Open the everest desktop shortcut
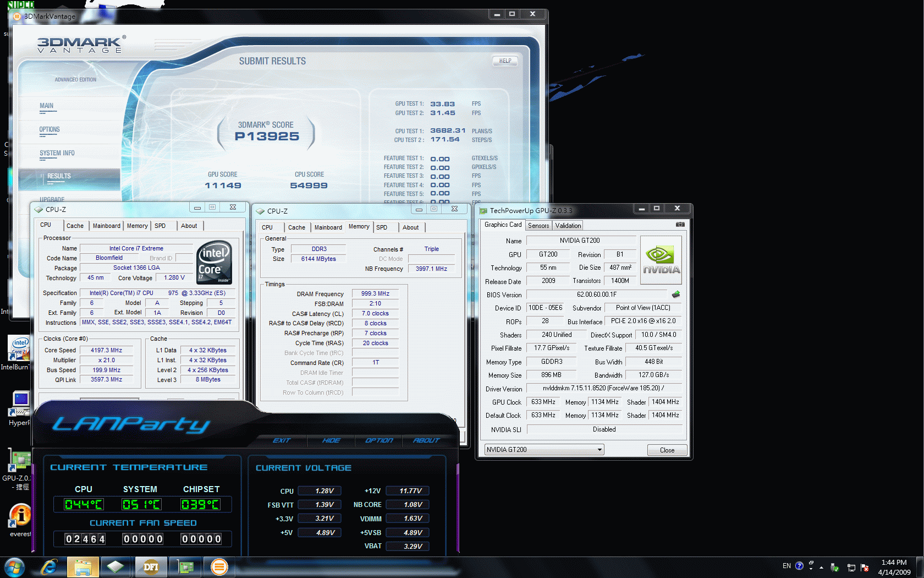This screenshot has width=924, height=578. (x=20, y=520)
